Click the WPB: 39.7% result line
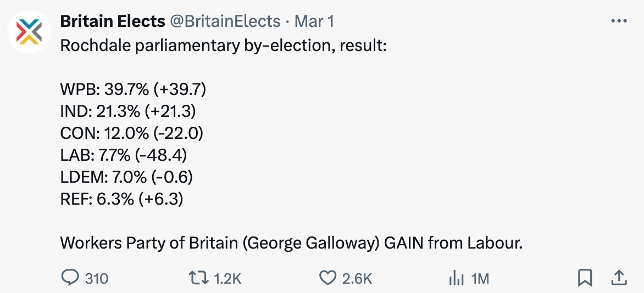This screenshot has height=293, width=644. coord(133,89)
